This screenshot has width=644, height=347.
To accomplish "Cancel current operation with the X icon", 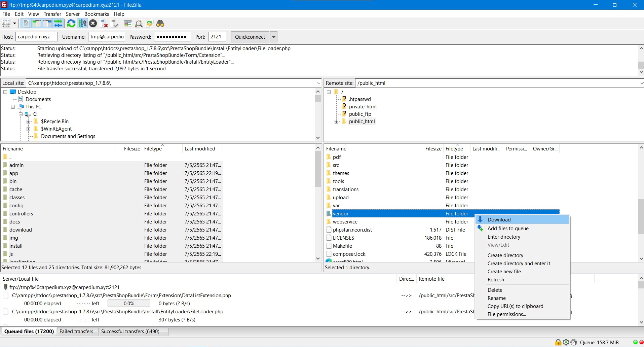I will (93, 24).
